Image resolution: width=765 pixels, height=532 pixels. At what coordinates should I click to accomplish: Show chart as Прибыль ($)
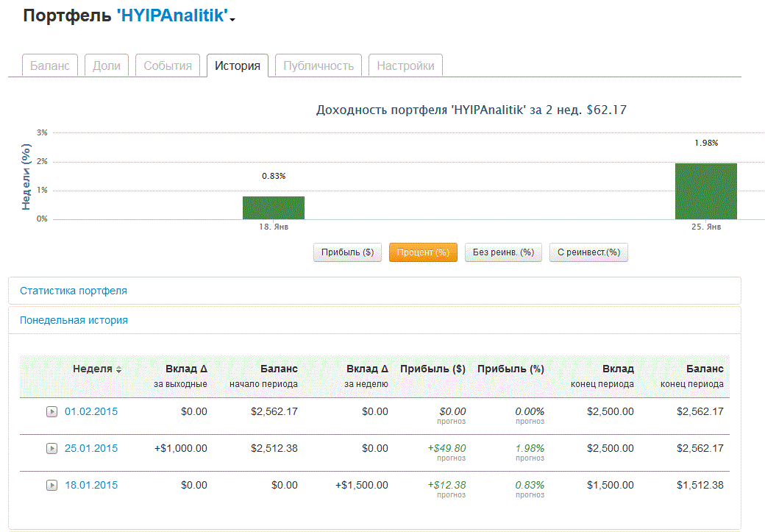coord(347,252)
